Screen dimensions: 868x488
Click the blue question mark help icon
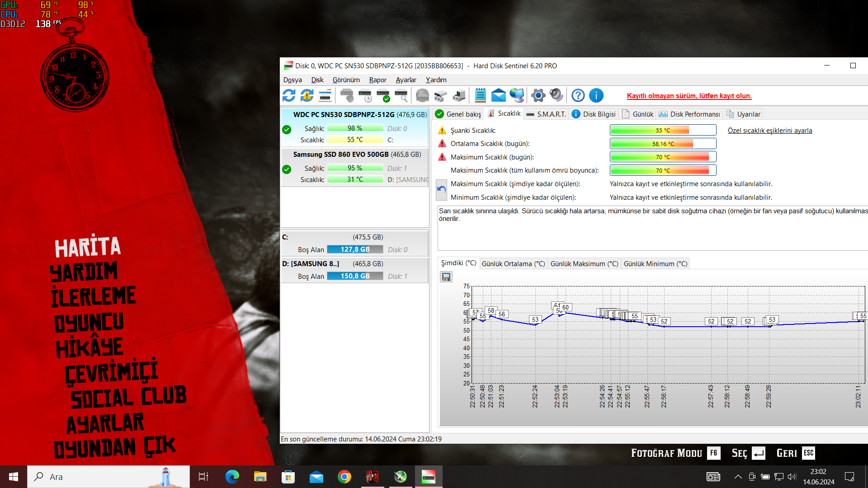tap(578, 96)
